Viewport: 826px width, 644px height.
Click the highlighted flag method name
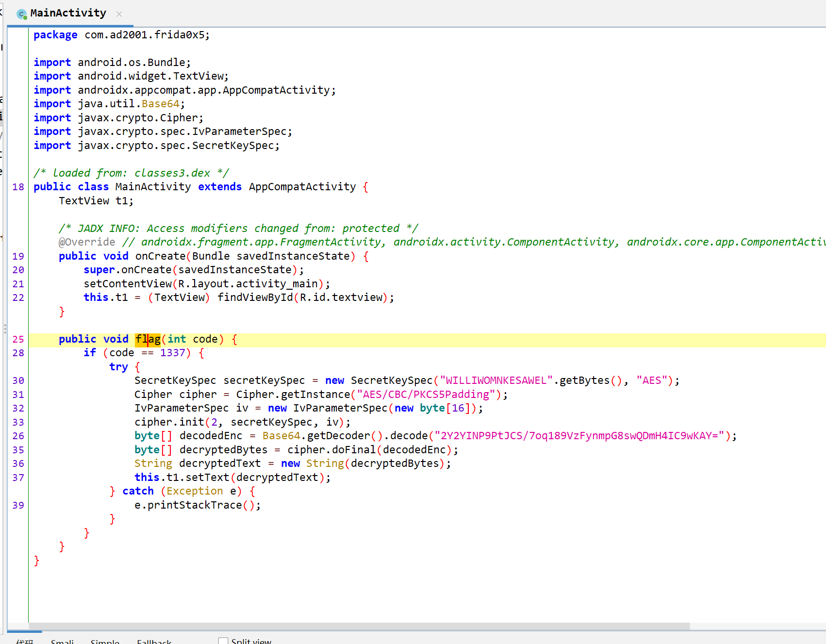point(148,339)
